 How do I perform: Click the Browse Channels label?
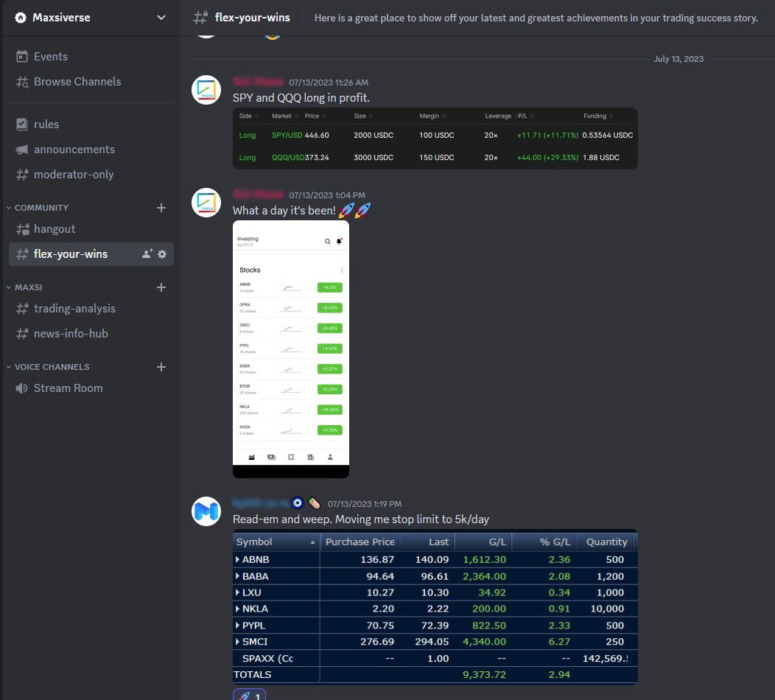pyautogui.click(x=77, y=82)
